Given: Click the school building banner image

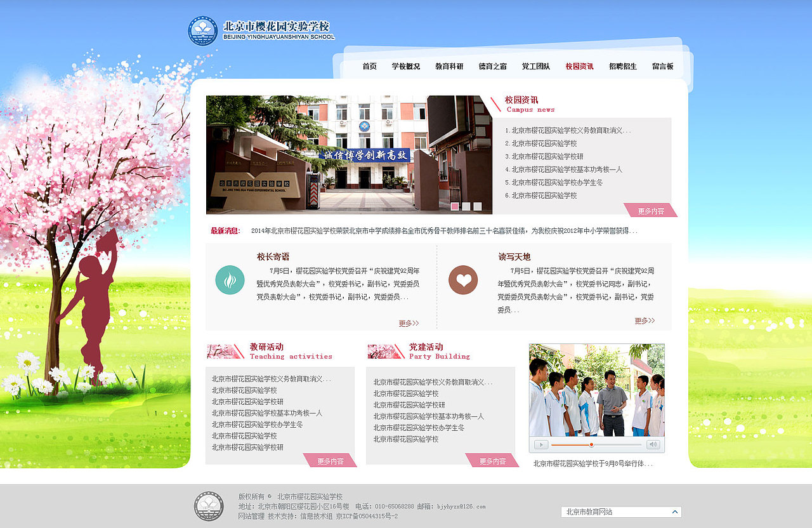Looking at the screenshot, I should pyautogui.click(x=349, y=154).
